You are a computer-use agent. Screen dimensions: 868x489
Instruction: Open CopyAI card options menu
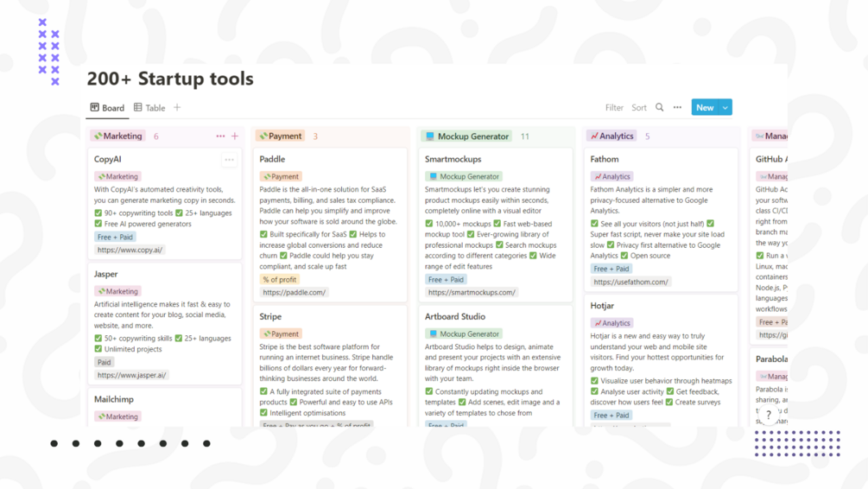(x=229, y=160)
